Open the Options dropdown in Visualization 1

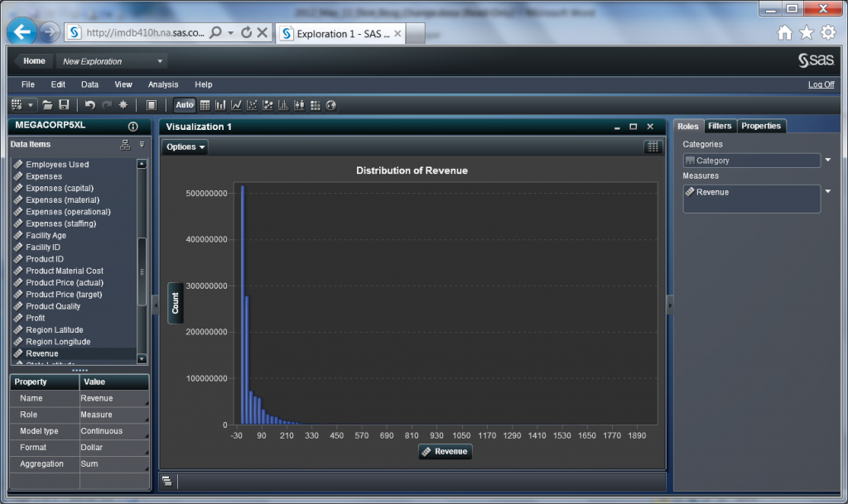tap(185, 147)
